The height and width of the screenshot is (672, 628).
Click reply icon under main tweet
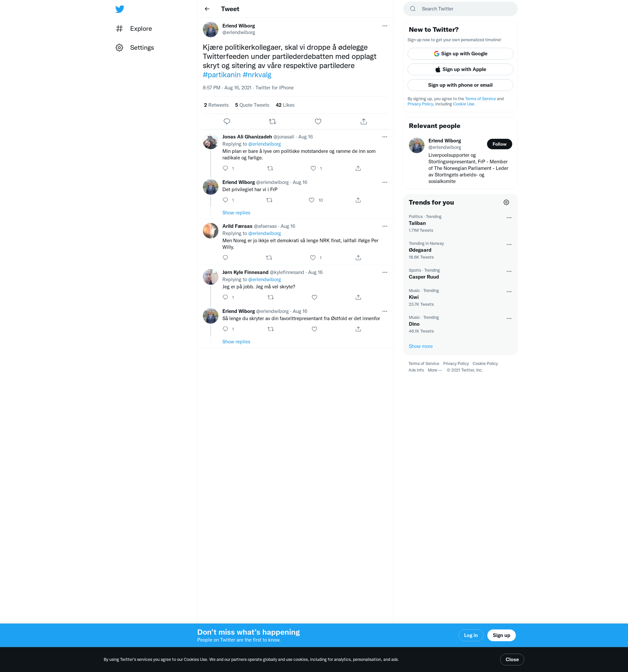click(227, 121)
